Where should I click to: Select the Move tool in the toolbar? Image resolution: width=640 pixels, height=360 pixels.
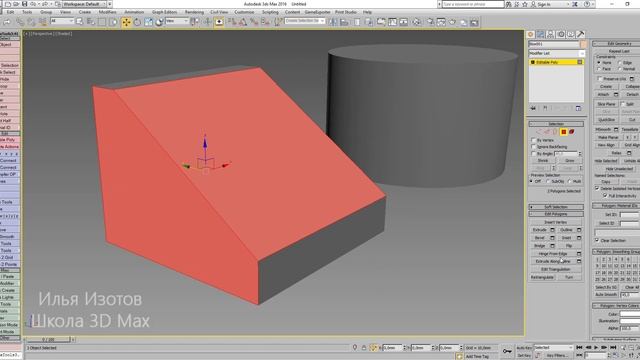pos(126,22)
